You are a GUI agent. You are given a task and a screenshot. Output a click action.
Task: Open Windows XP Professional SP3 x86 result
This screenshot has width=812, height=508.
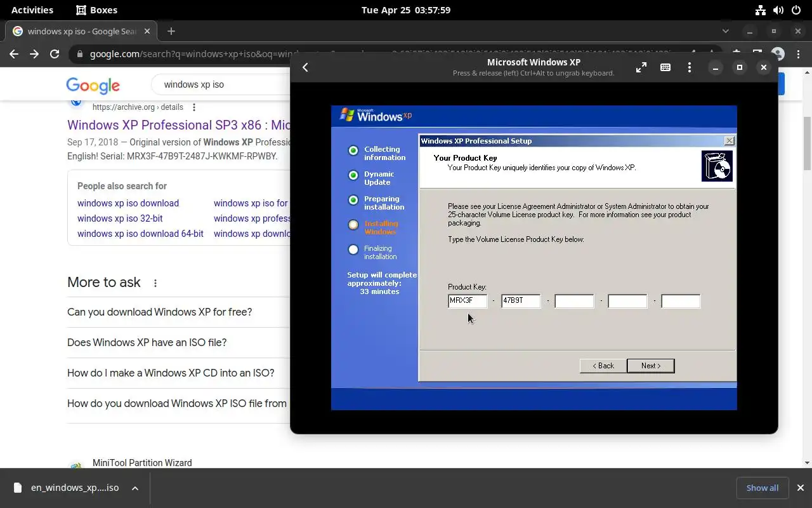coord(179,125)
